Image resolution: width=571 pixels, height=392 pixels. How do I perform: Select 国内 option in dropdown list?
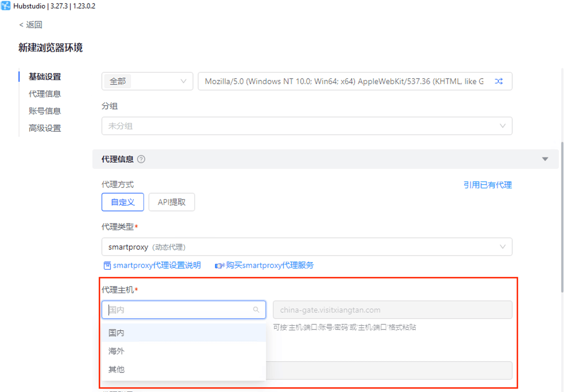[x=117, y=333]
